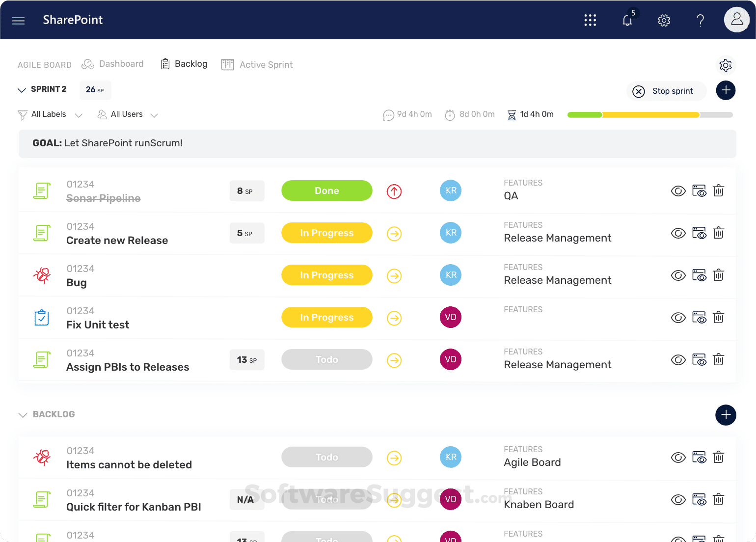
Task: Change In Progress status of Create new Release
Action: [327, 233]
